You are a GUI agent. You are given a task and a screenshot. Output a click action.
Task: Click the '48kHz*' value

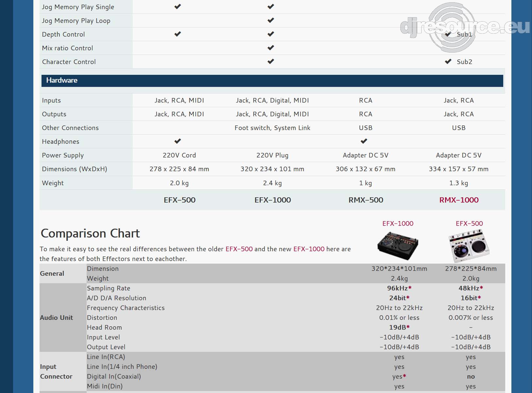coord(471,288)
